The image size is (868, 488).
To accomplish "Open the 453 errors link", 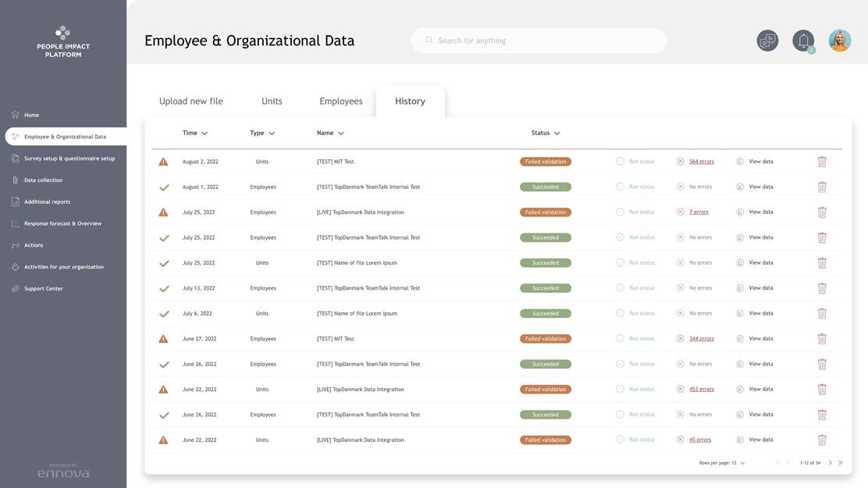I will tap(701, 389).
